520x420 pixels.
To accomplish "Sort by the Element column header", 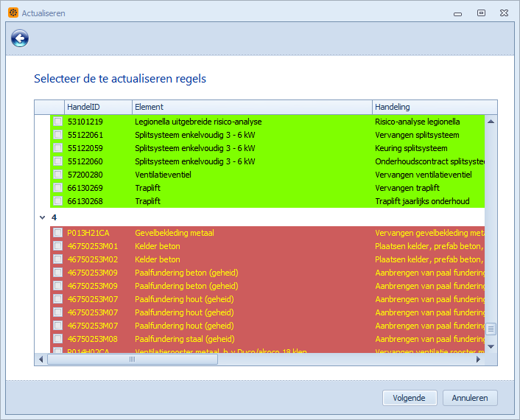I will pyautogui.click(x=252, y=107).
